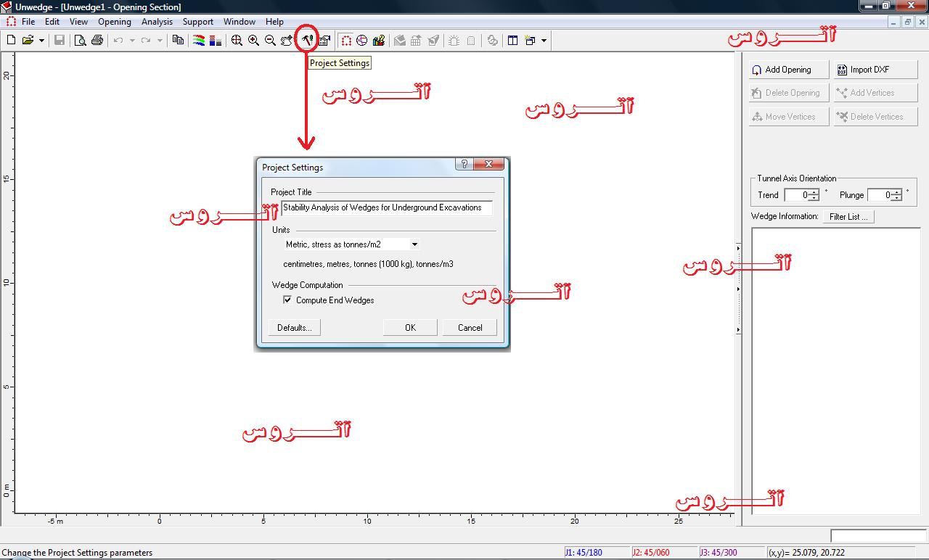Viewport: 929px width, 560px height.
Task: Click the Copy toolbar icon
Action: pos(178,41)
